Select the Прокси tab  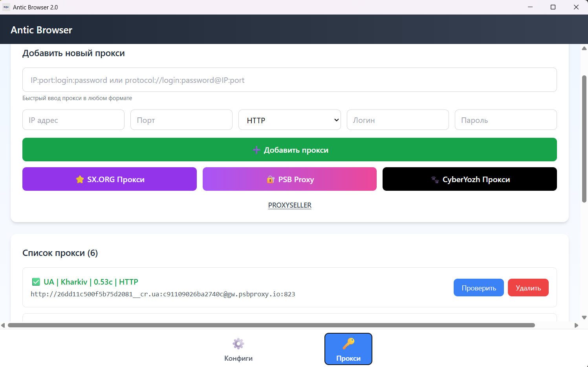[348, 349]
